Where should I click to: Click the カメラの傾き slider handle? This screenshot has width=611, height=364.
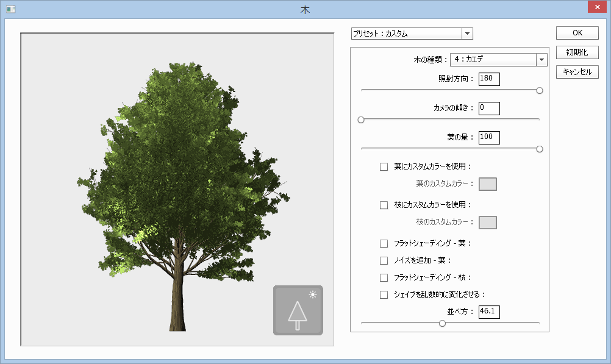361,120
